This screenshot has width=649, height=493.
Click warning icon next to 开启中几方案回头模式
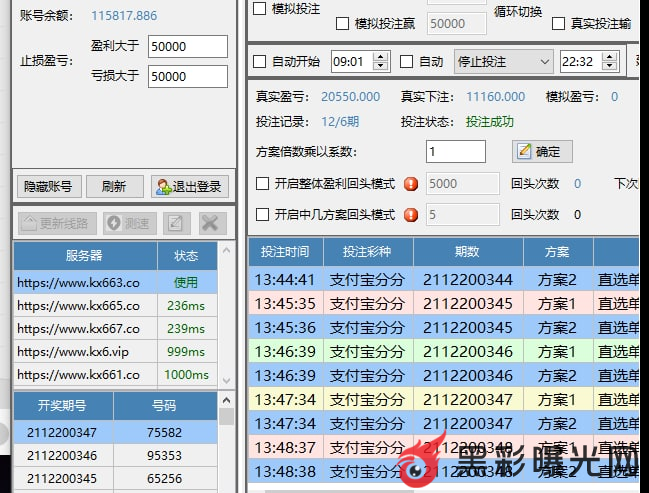pos(410,215)
